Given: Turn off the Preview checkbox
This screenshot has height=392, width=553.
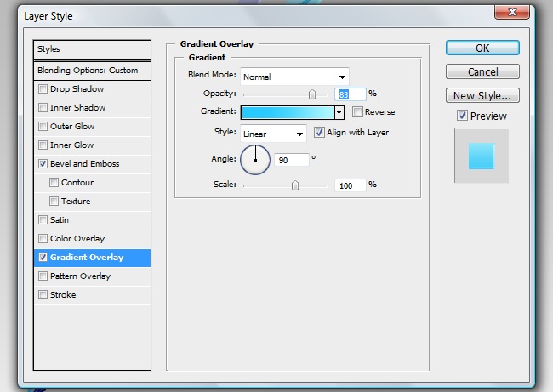Looking at the screenshot, I should pos(462,116).
